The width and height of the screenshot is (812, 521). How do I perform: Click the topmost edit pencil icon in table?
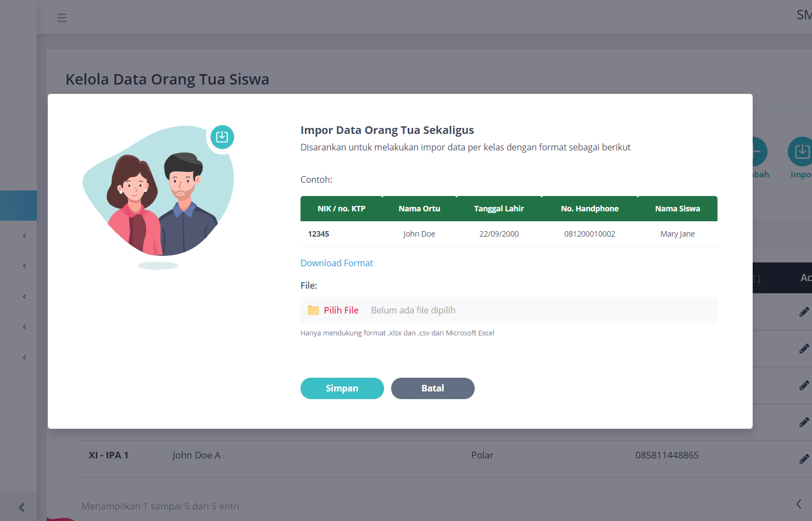pyautogui.click(x=804, y=312)
